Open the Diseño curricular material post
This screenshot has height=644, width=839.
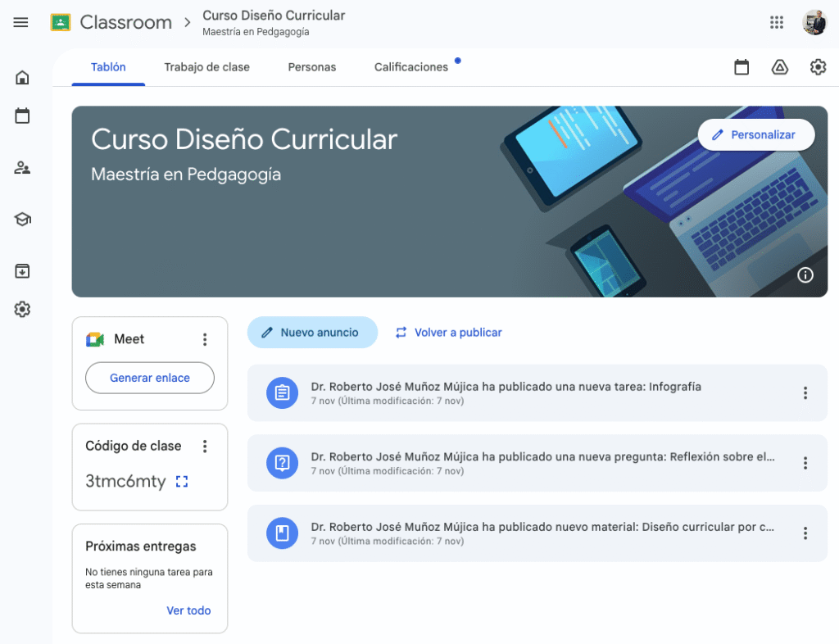542,527
